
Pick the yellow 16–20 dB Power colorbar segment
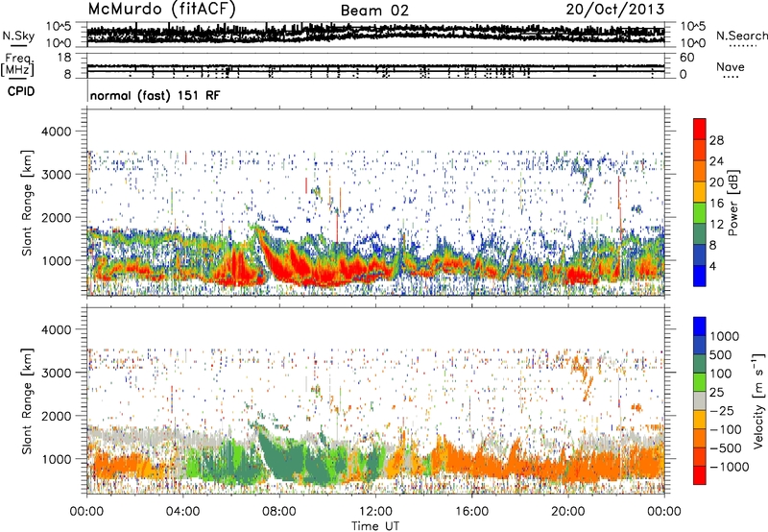[x=700, y=192]
